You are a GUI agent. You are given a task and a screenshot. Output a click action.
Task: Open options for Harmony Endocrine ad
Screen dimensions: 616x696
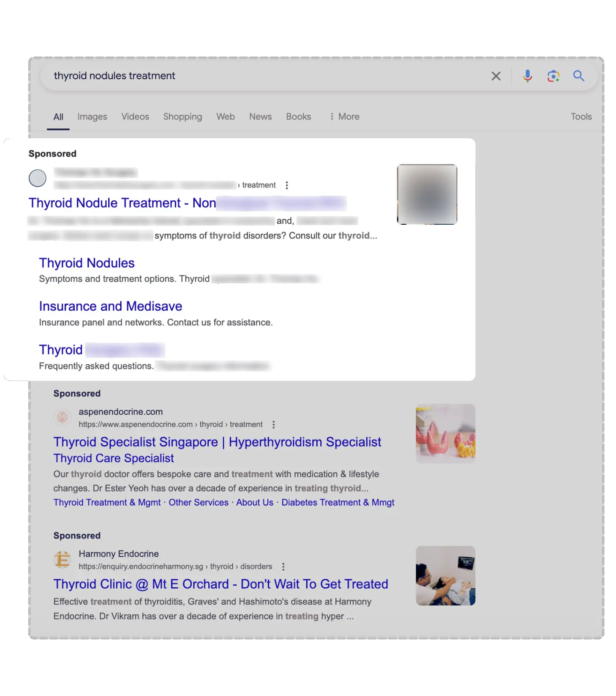coord(283,567)
